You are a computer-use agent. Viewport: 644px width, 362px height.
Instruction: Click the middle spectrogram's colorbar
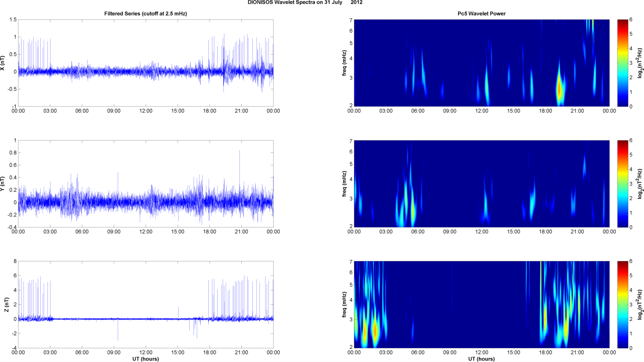pyautogui.click(x=622, y=184)
